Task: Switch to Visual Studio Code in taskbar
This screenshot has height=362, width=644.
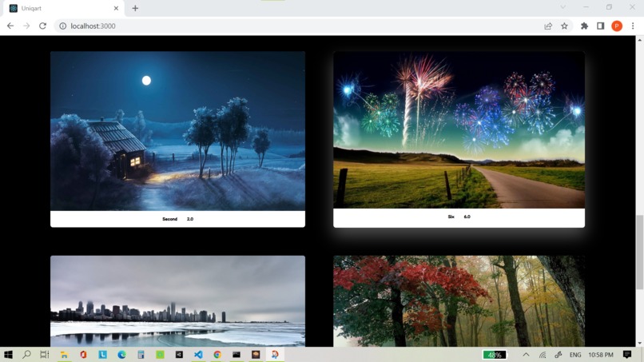Action: click(198, 355)
